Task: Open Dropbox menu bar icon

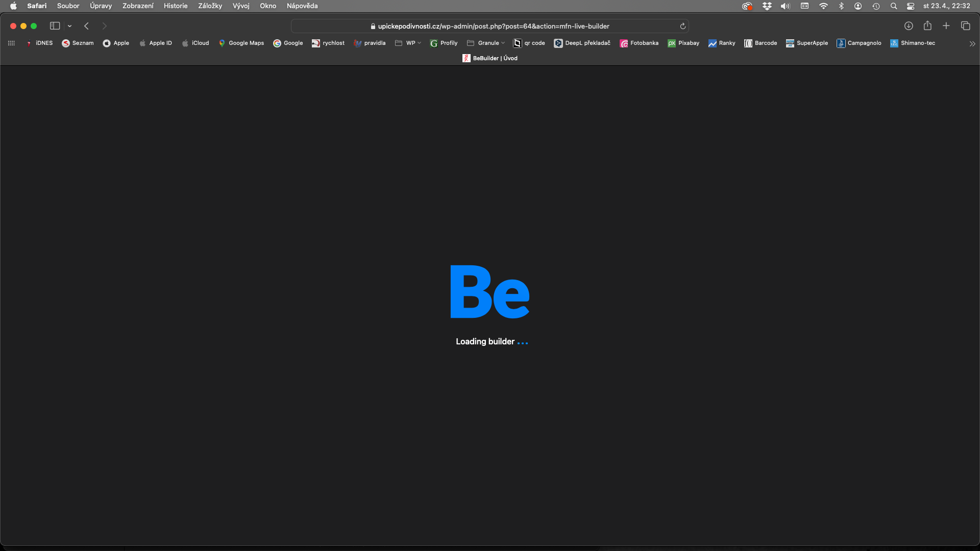Action: (x=767, y=6)
